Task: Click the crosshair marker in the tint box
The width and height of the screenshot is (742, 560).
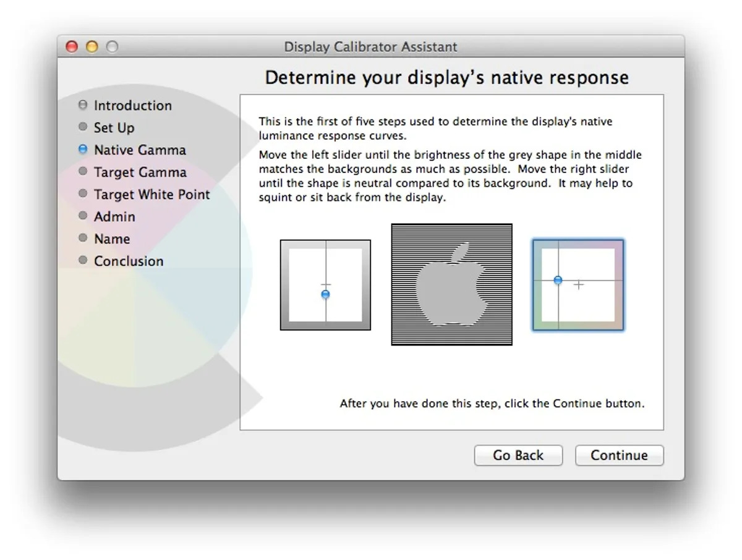Action: point(578,285)
